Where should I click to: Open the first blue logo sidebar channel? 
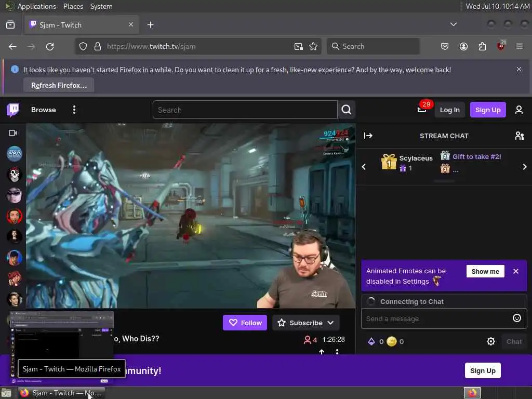click(14, 154)
